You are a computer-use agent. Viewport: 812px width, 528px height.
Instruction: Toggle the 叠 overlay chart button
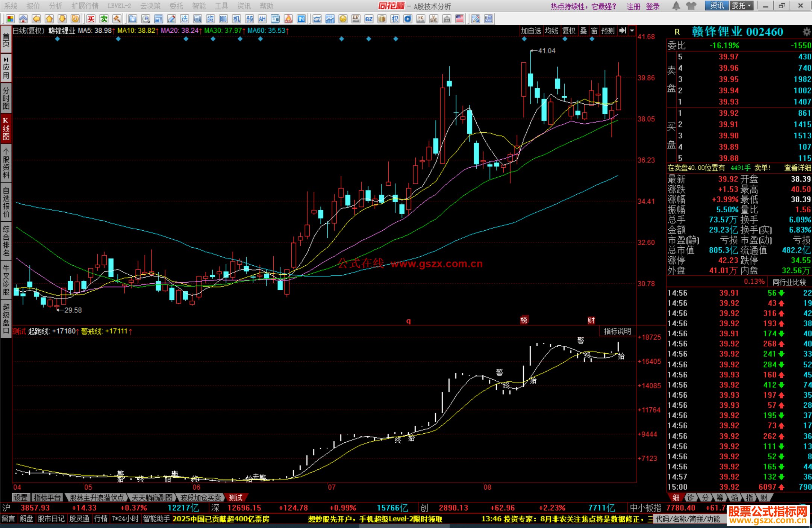pos(583,31)
